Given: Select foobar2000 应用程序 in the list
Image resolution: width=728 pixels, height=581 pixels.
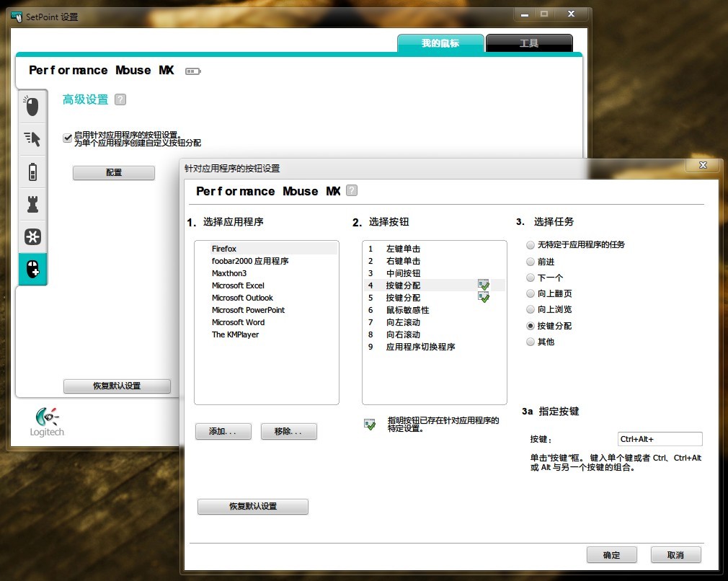Looking at the screenshot, I should (x=267, y=261).
